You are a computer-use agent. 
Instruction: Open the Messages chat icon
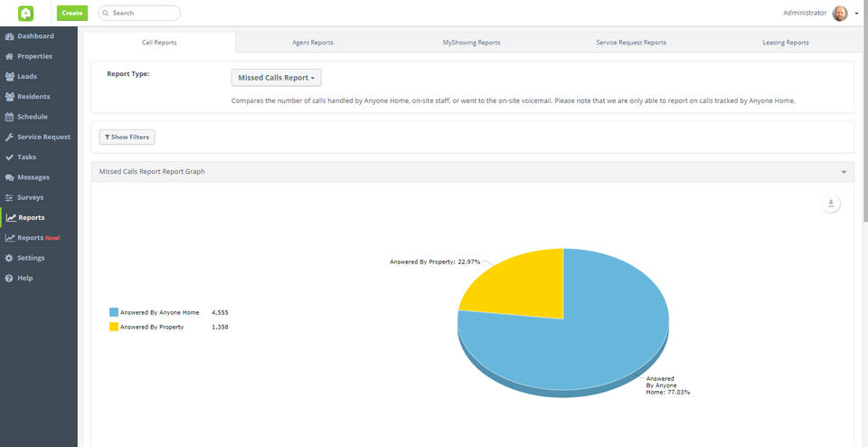[x=9, y=177]
